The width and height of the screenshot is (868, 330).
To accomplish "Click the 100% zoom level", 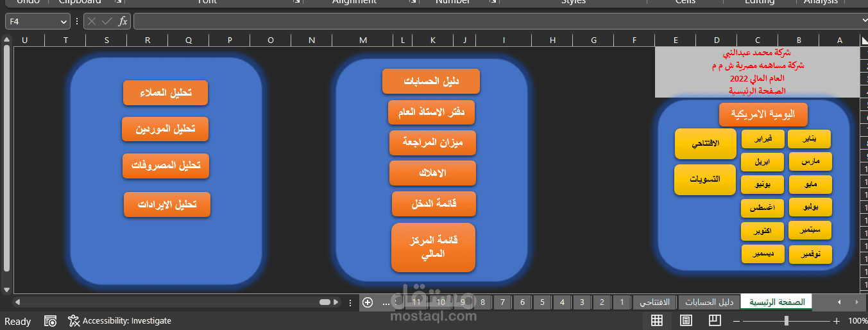I will 858,321.
